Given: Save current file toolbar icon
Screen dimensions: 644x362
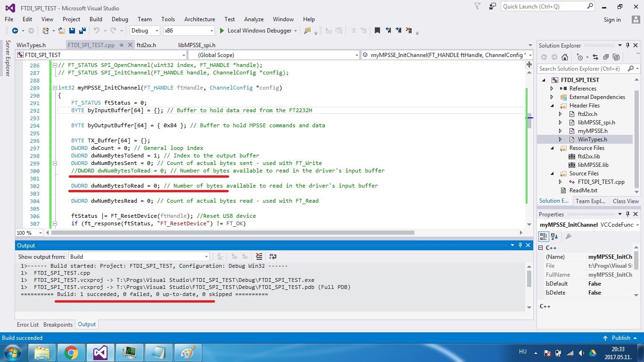Looking at the screenshot, I should [72, 31].
